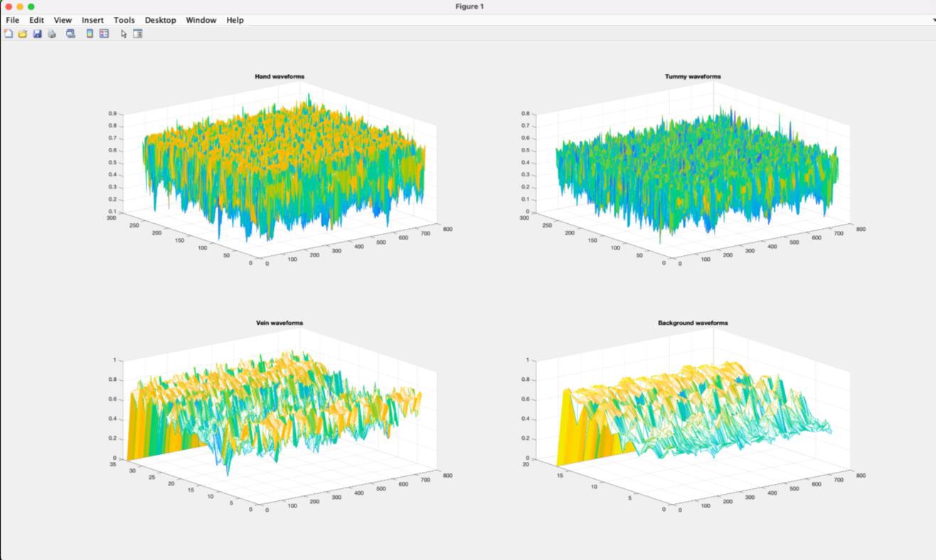Open the Insert menu
This screenshot has height=560, width=936.
pos(92,20)
